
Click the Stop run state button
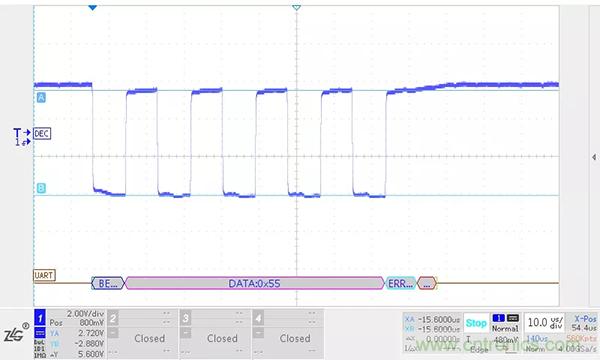click(476, 323)
